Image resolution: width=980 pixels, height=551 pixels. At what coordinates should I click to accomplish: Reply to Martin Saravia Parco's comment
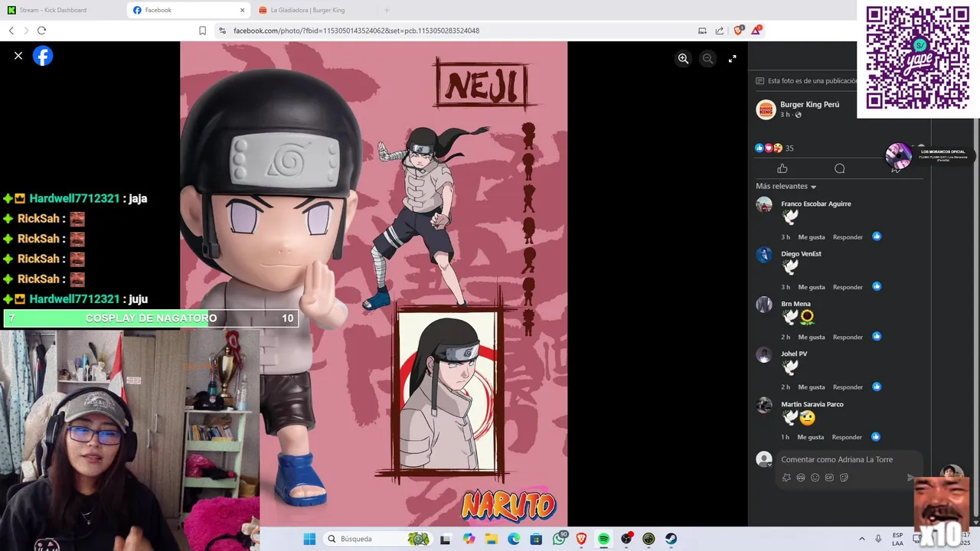[x=848, y=437]
